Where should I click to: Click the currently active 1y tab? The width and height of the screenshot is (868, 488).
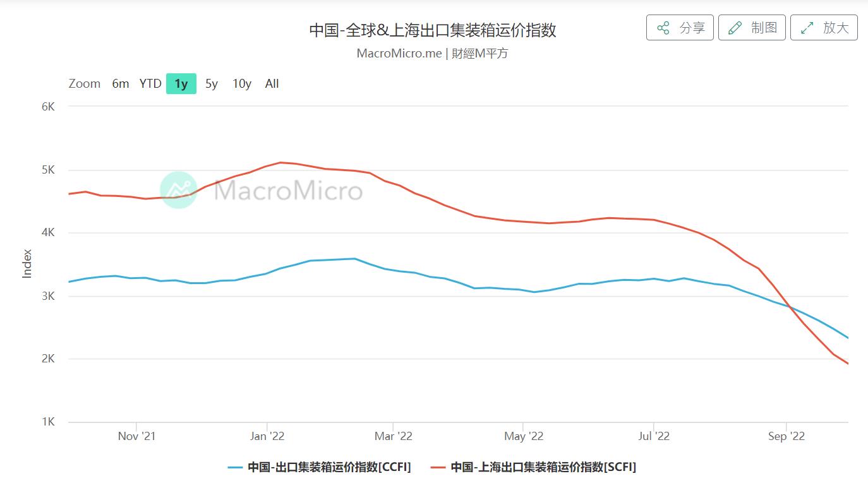coord(179,83)
